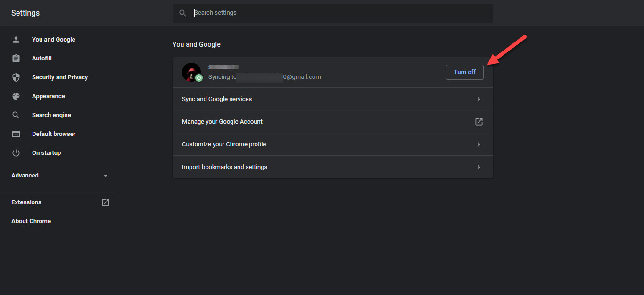Click the Search engine magnifier icon in sidebar
Image resolution: width=644 pixels, height=295 pixels.
click(16, 115)
